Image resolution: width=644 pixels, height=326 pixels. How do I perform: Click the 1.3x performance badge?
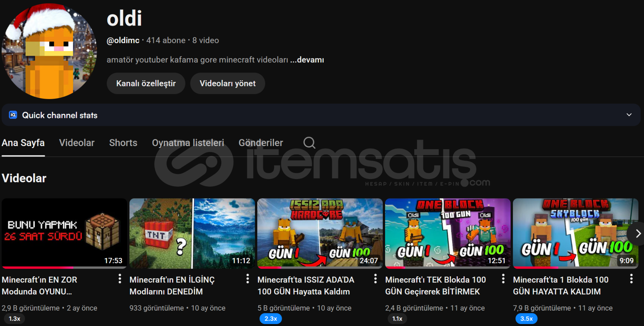tap(14, 319)
